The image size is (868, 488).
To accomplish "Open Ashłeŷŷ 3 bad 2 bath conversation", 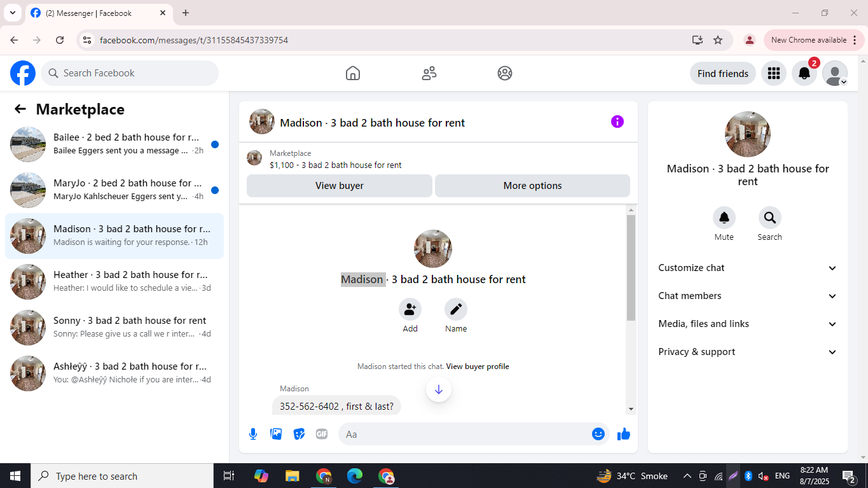I will tap(114, 373).
